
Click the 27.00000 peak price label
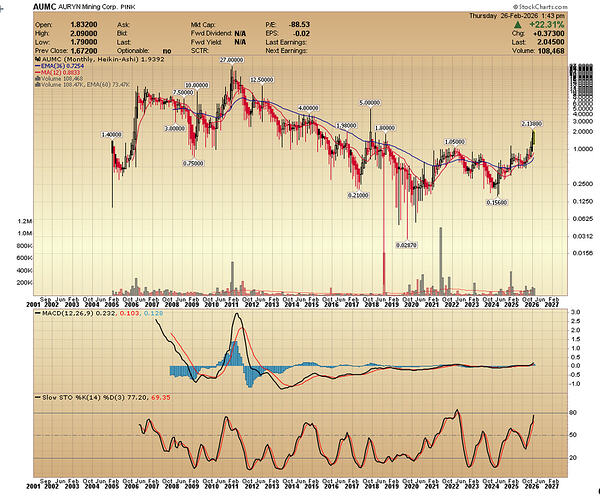(232, 60)
